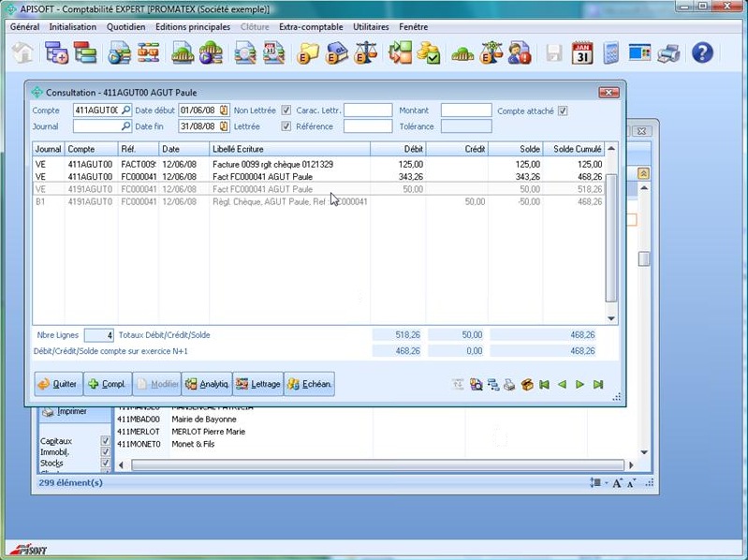The height and width of the screenshot is (560, 748).
Task: Click the Quitter button
Action: point(58,384)
